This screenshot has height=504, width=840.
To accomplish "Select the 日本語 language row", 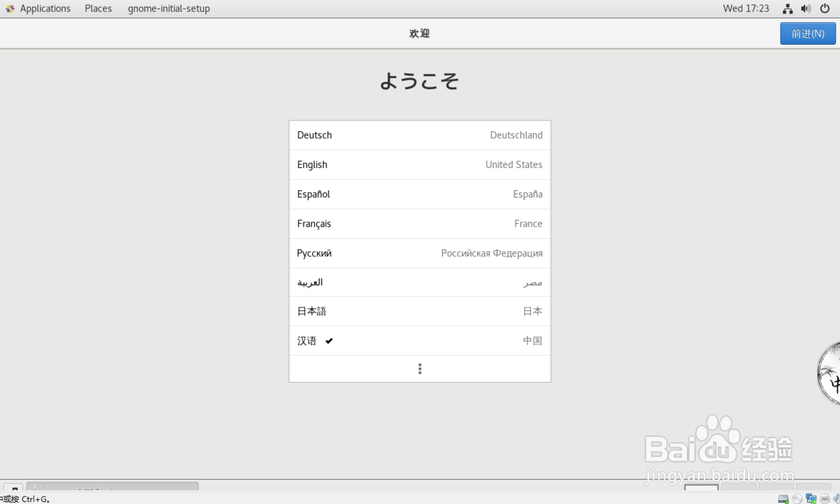I will pos(419,311).
